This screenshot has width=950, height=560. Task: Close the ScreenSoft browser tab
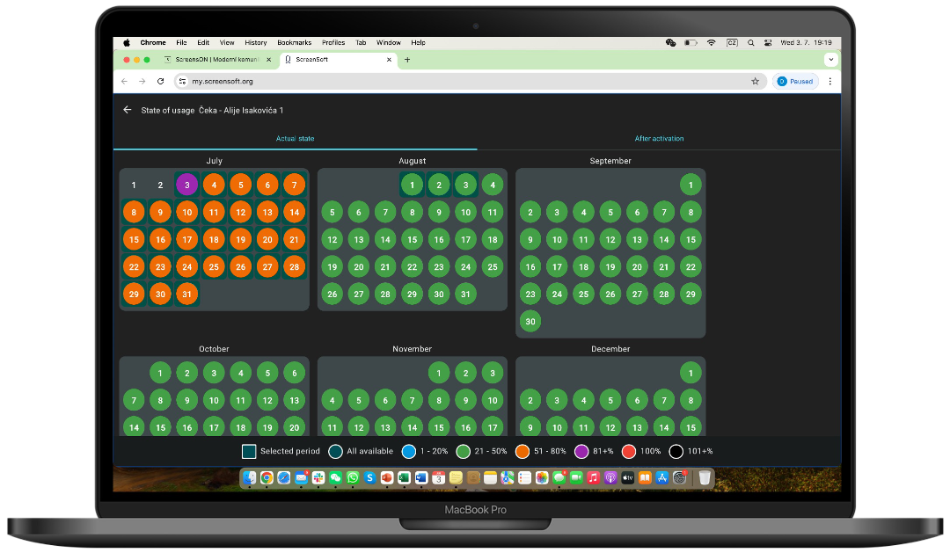[x=390, y=60]
